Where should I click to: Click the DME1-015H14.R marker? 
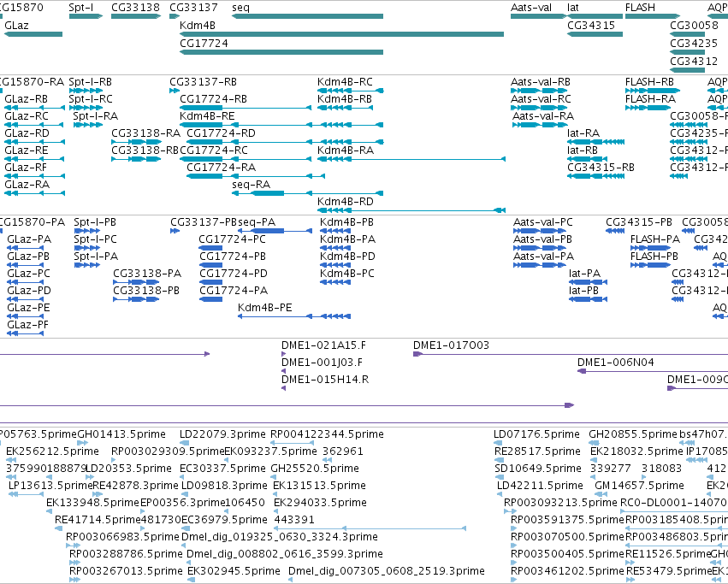coord(284,388)
